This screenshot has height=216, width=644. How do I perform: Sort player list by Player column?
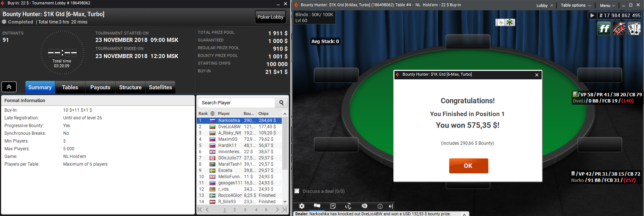tap(229, 114)
